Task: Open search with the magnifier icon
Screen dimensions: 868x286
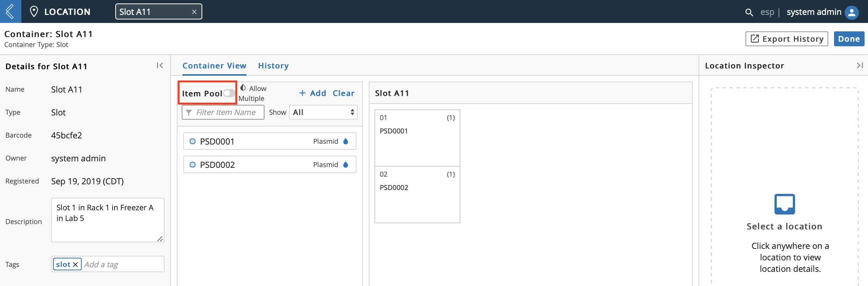Action: (x=749, y=12)
